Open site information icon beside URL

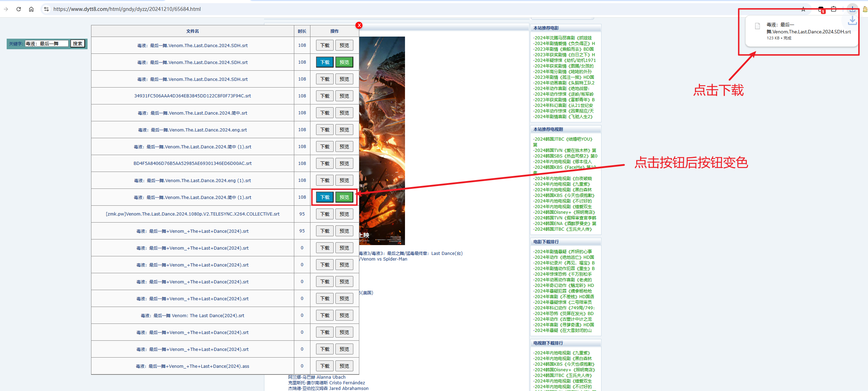click(x=46, y=9)
